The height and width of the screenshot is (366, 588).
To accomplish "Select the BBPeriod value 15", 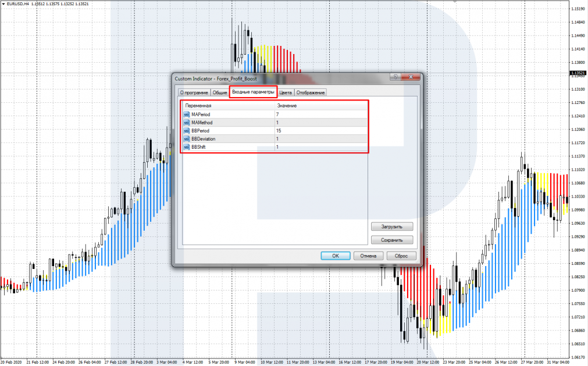I will 279,131.
